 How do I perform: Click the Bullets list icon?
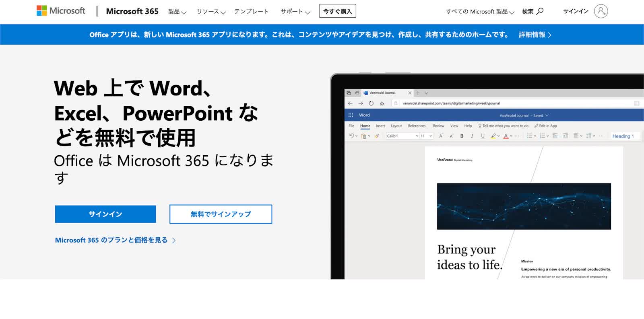[x=530, y=136]
